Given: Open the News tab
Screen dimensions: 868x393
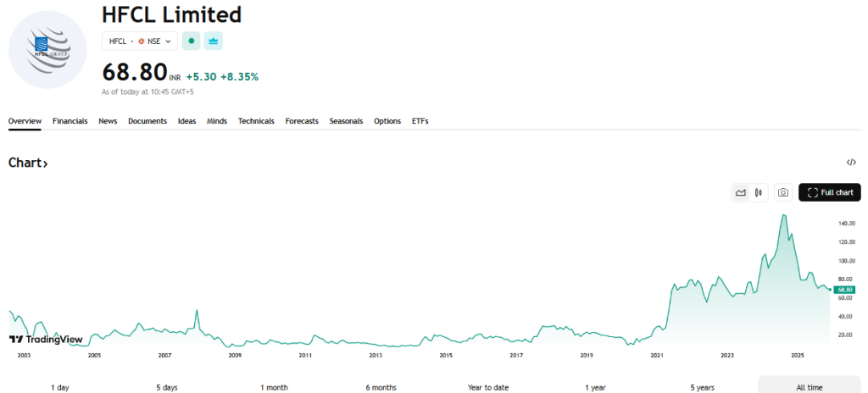Looking at the screenshot, I should click(108, 120).
